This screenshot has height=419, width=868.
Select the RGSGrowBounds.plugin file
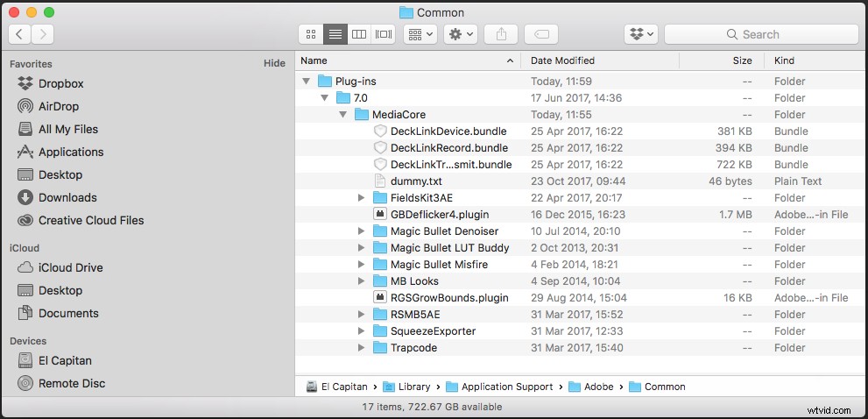click(582, 298)
